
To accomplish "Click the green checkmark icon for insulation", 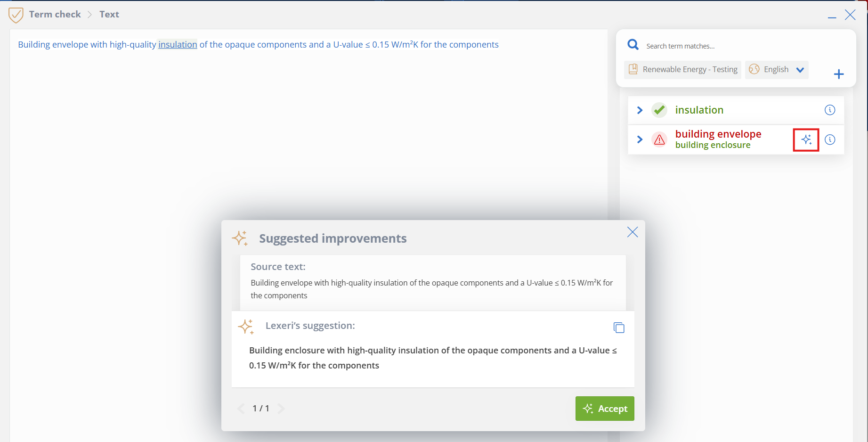I will [659, 110].
